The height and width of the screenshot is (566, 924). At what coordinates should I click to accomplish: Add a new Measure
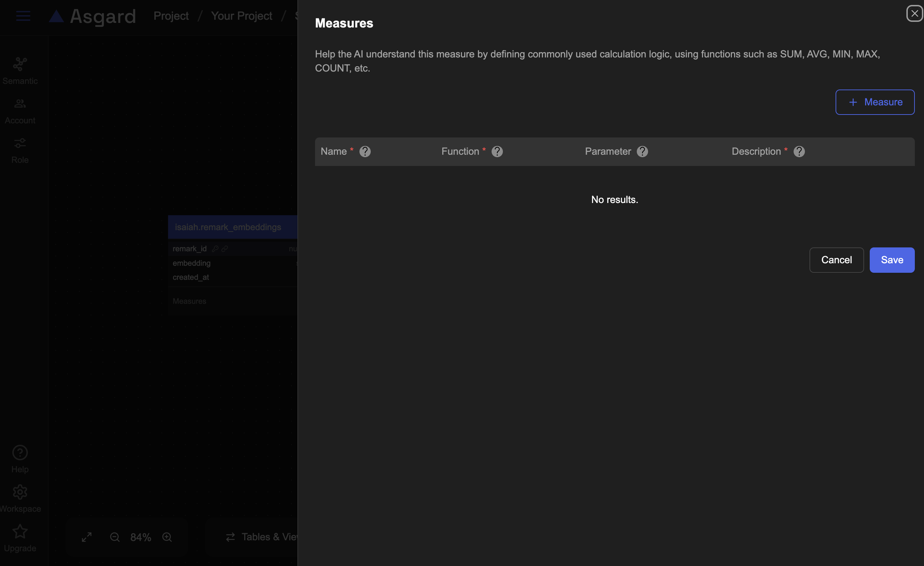(875, 102)
